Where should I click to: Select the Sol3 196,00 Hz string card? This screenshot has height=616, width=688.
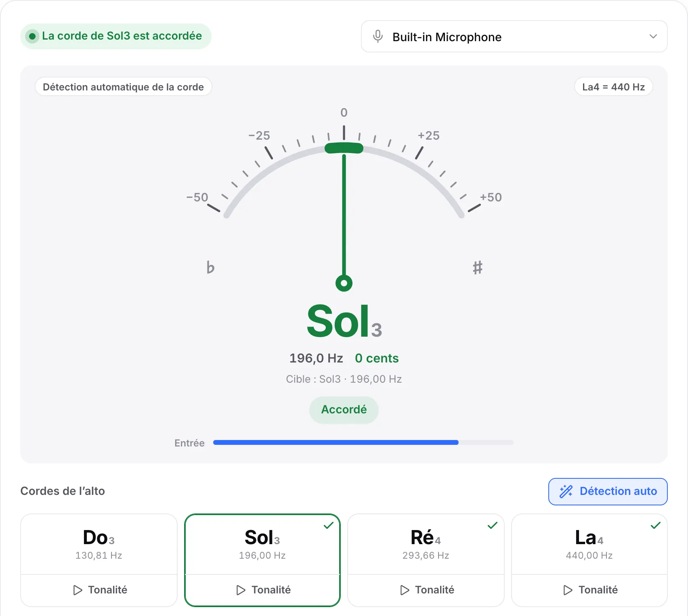click(x=262, y=544)
